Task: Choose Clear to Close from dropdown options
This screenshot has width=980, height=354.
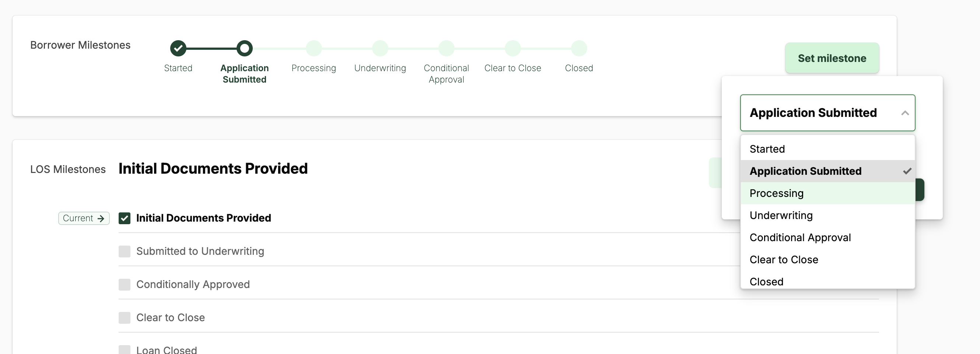Action: click(783, 260)
